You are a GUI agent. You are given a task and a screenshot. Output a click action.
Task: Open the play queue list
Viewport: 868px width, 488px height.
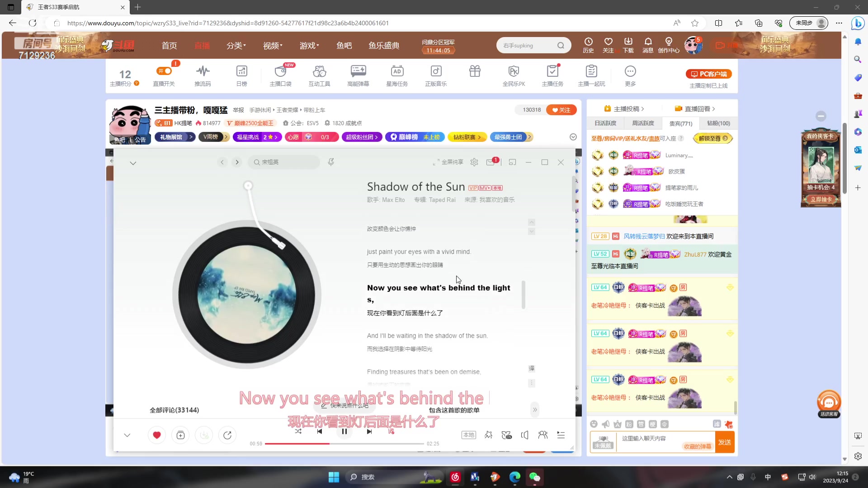click(x=561, y=435)
